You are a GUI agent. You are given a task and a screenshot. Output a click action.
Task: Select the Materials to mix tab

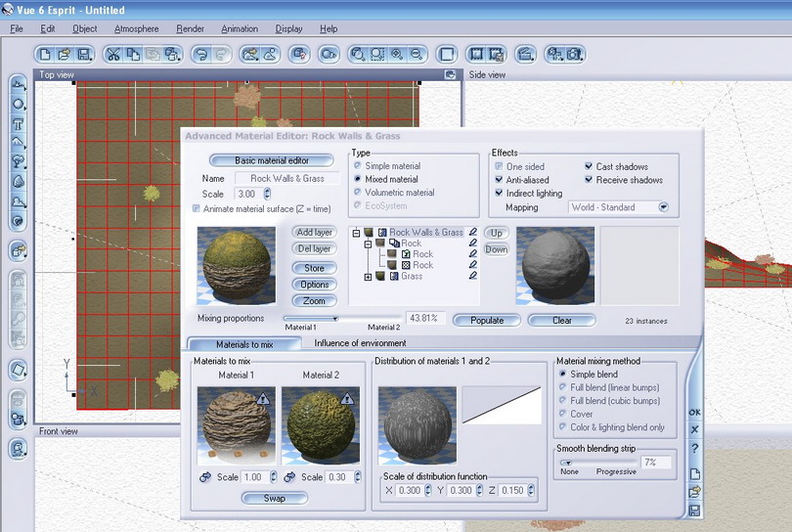(x=244, y=344)
